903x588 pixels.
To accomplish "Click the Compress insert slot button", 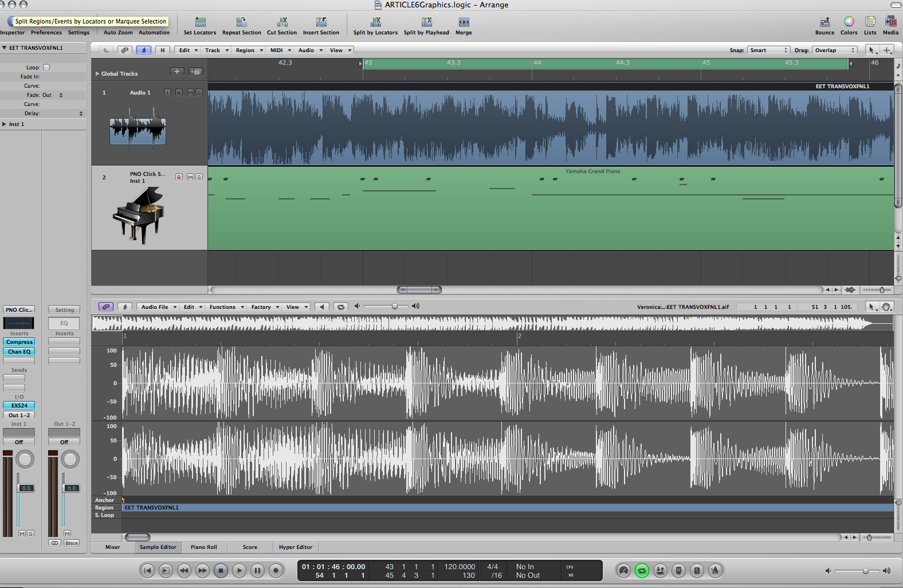I will pyautogui.click(x=19, y=342).
